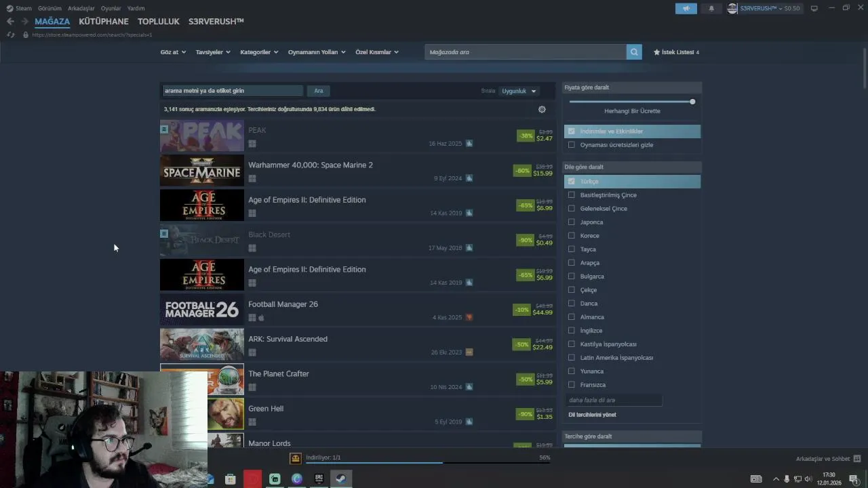
Task: Check Basitleştirilmiş Çince language
Action: coord(572,195)
